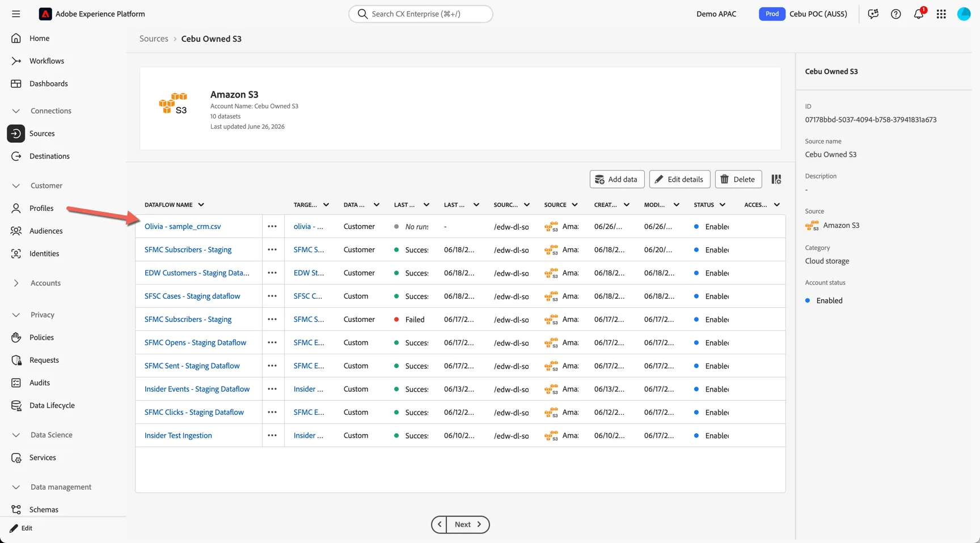Collapse the Customer section
This screenshot has height=543, width=980.
pyautogui.click(x=16, y=185)
